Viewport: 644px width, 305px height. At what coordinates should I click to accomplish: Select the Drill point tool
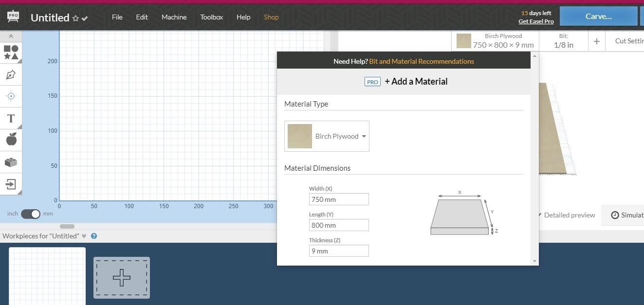coord(11,96)
